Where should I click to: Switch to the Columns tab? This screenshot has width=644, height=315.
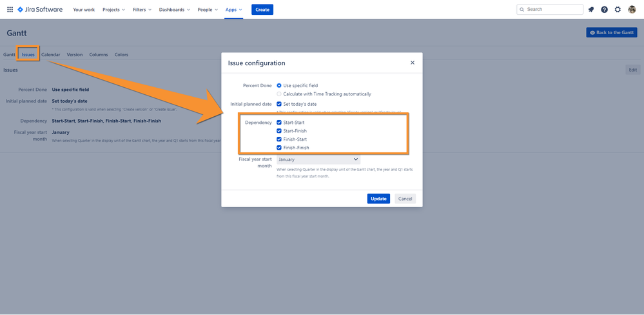coord(99,55)
